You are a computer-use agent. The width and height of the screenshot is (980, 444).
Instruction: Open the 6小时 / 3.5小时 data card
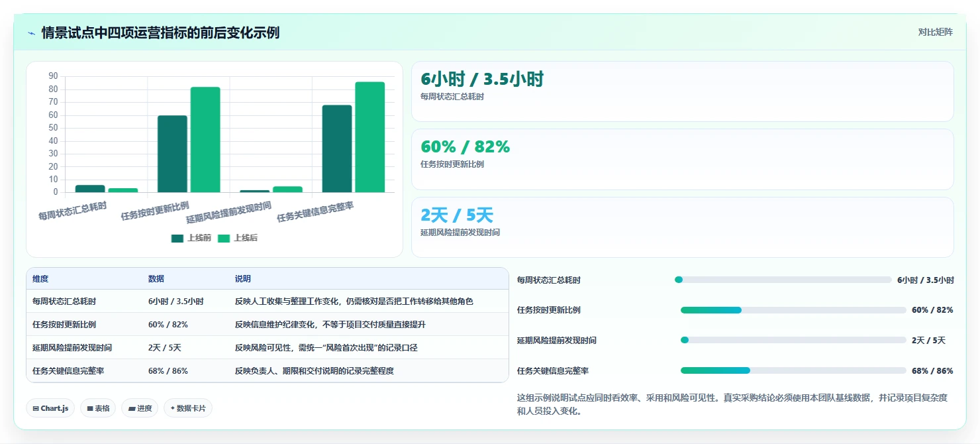pyautogui.click(x=683, y=91)
